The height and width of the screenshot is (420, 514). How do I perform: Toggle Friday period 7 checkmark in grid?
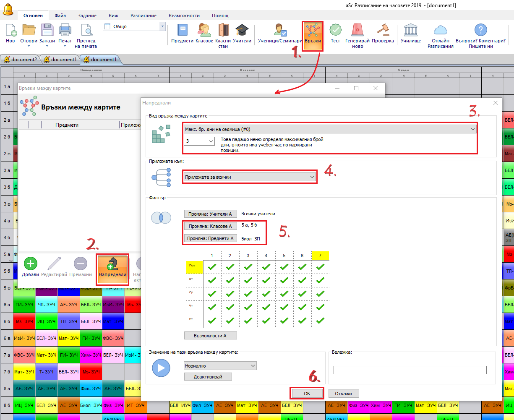(x=320, y=321)
